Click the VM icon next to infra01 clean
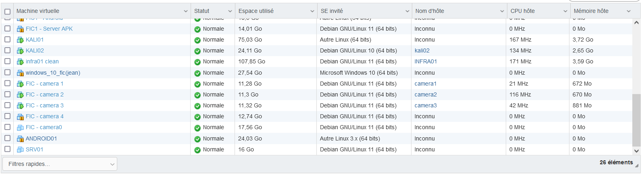This screenshot has height=176, width=644. pos(20,62)
